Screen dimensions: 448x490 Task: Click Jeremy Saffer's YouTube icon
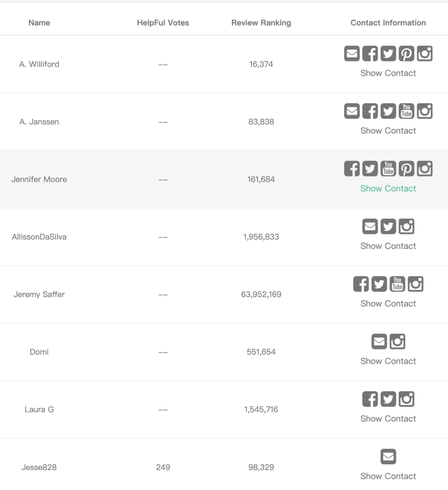point(397,284)
